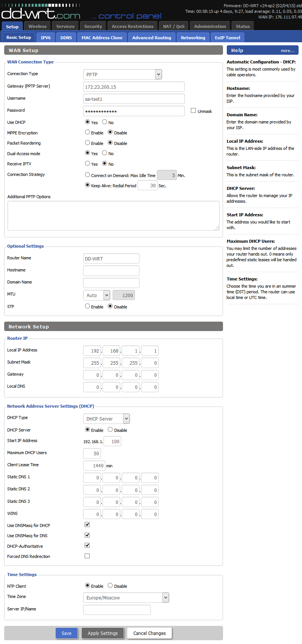This screenshot has width=302, height=644.
Task: Select Connect on Demand strategy
Action: point(87,175)
